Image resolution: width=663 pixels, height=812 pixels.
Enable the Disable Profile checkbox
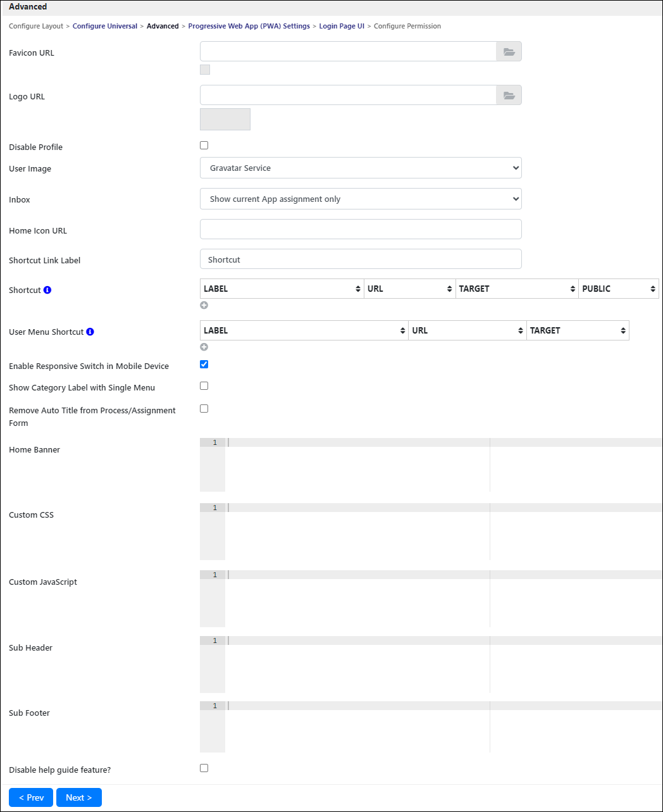click(204, 146)
